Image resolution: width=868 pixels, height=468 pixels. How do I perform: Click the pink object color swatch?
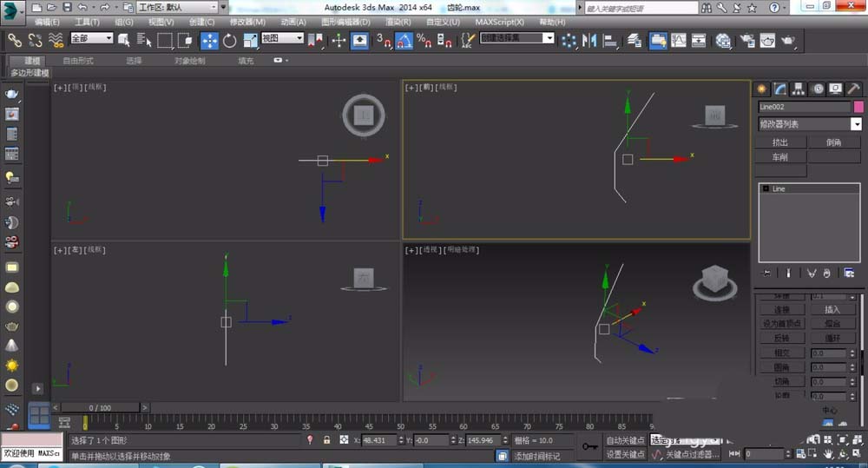click(858, 107)
